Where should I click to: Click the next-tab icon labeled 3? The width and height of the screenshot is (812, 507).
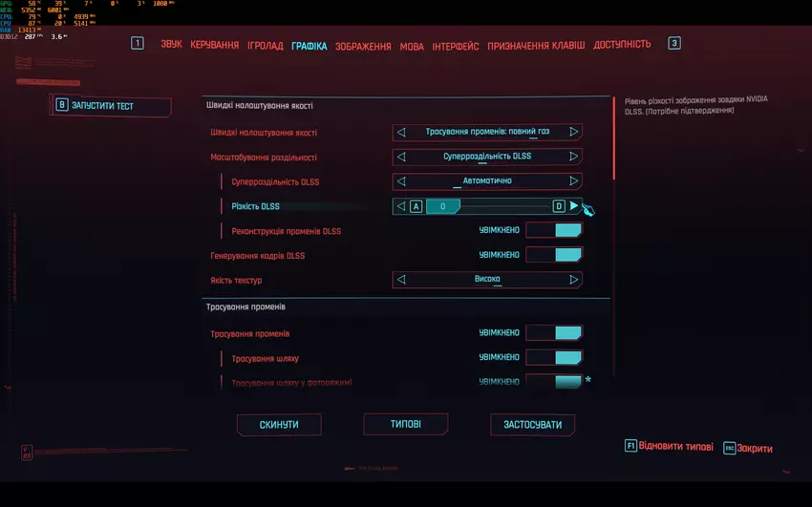(674, 43)
